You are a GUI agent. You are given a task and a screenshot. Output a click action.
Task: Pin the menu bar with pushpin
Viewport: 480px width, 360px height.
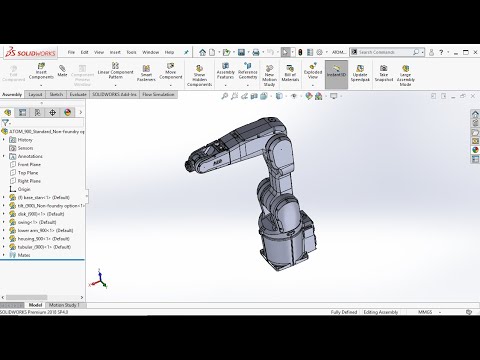click(x=186, y=52)
